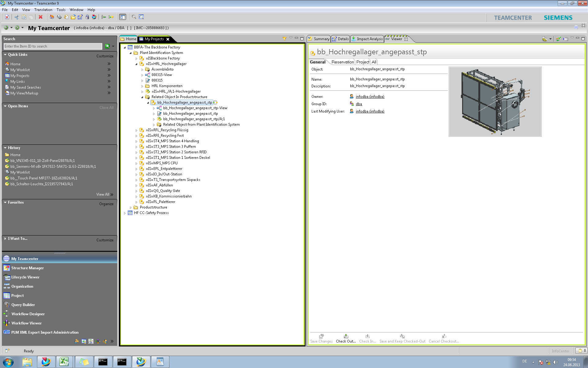The height and width of the screenshot is (368, 588).
Task: Open the Tools menu
Action: (61, 10)
